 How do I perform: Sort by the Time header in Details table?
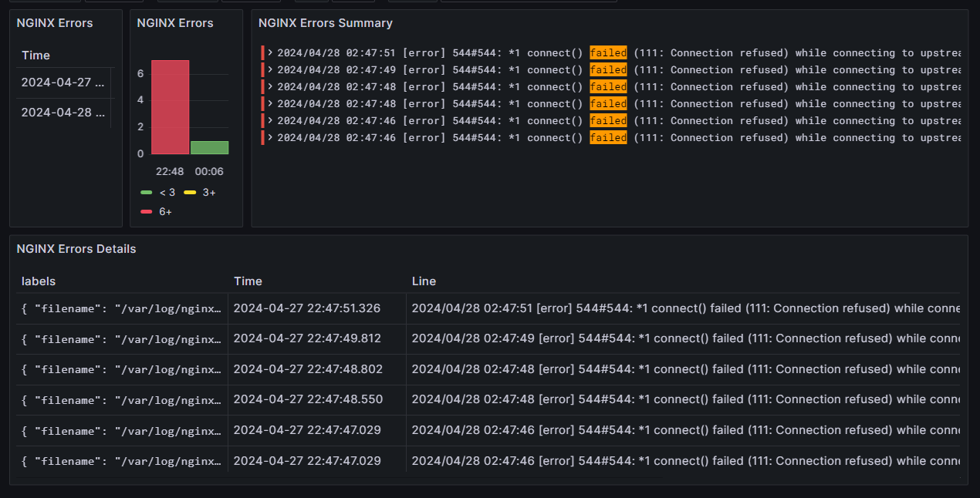248,281
